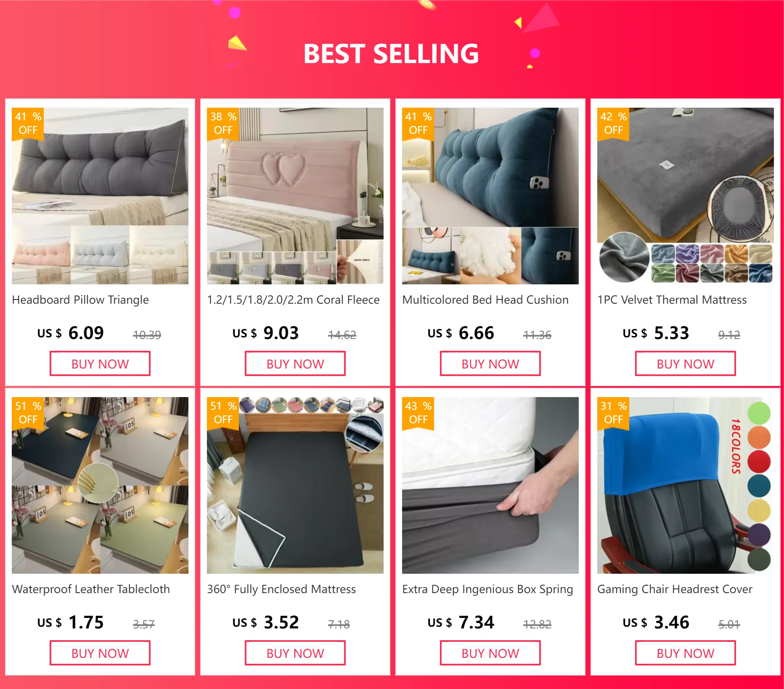The image size is (784, 689).
Task: Click BUY NOW under the 9.03 price
Action: tap(295, 364)
